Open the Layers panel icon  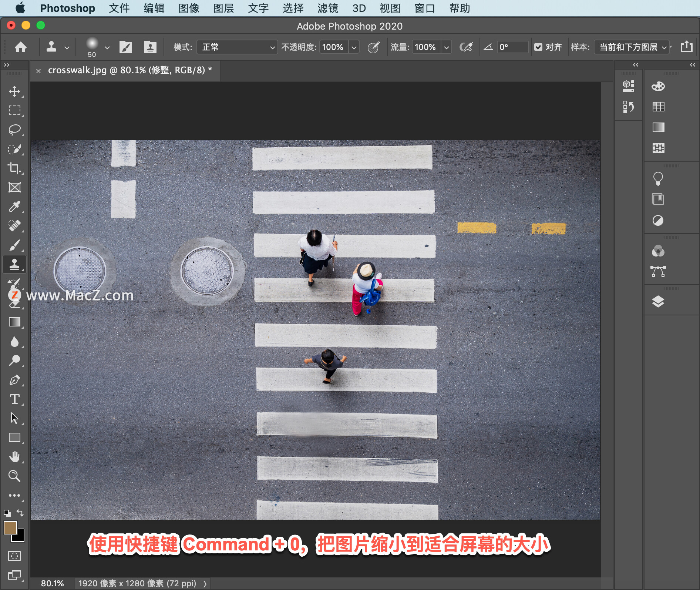click(x=658, y=302)
